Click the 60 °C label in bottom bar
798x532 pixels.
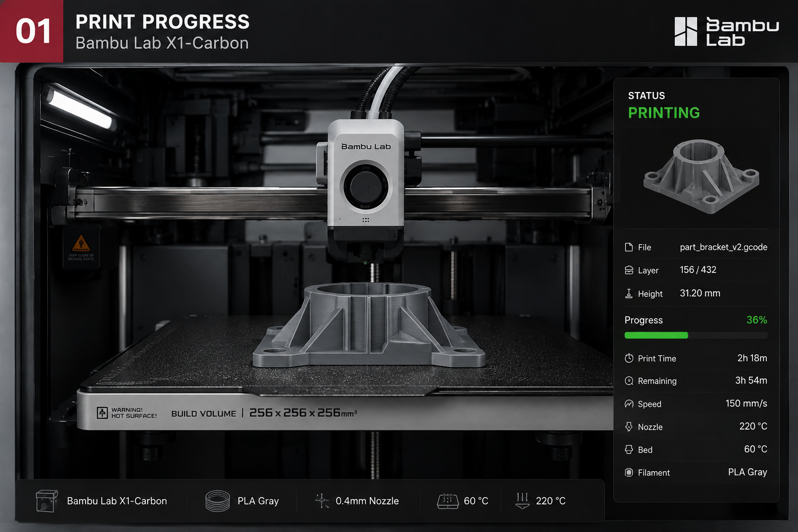(476, 501)
